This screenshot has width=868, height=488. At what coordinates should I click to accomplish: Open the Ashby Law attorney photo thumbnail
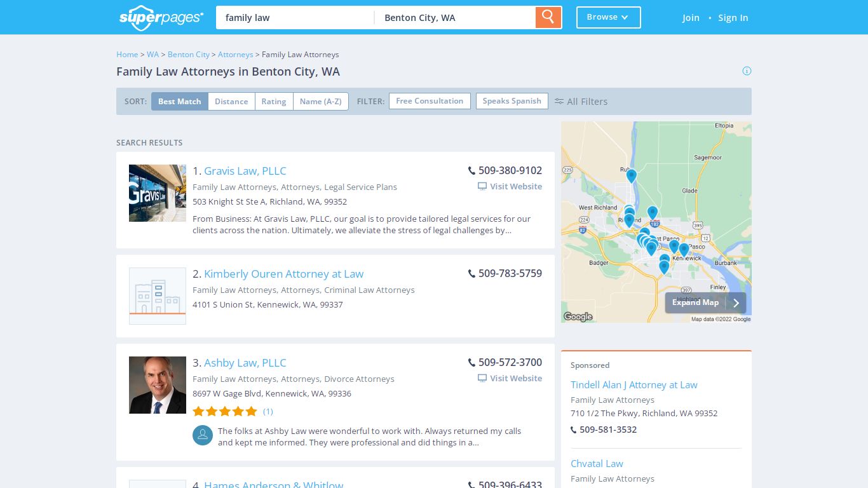[x=158, y=385]
